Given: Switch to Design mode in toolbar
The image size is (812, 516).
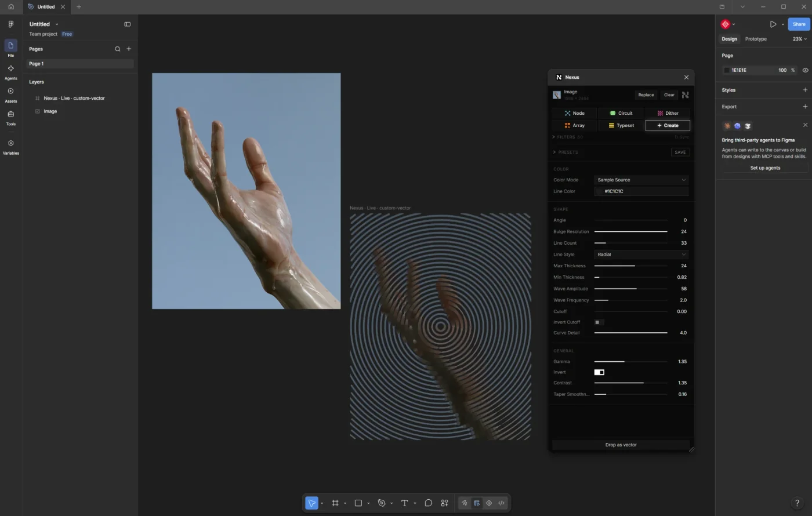Looking at the screenshot, I should [x=477, y=503].
